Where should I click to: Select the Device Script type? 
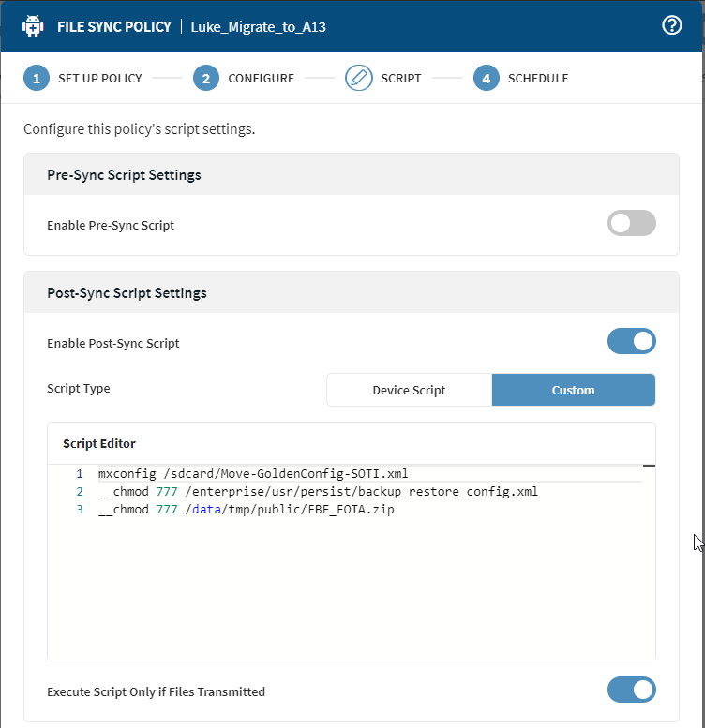tap(409, 390)
